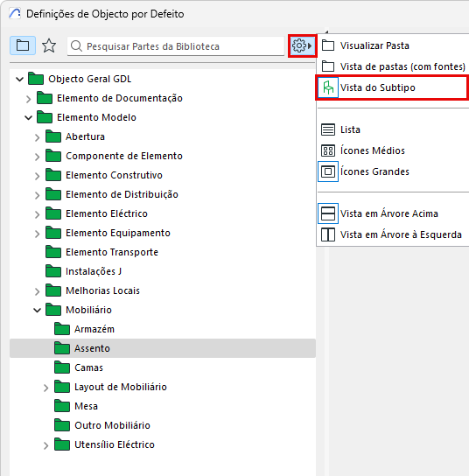Collapse the Objecto Geral GDL folder
469x476 pixels.
point(20,80)
